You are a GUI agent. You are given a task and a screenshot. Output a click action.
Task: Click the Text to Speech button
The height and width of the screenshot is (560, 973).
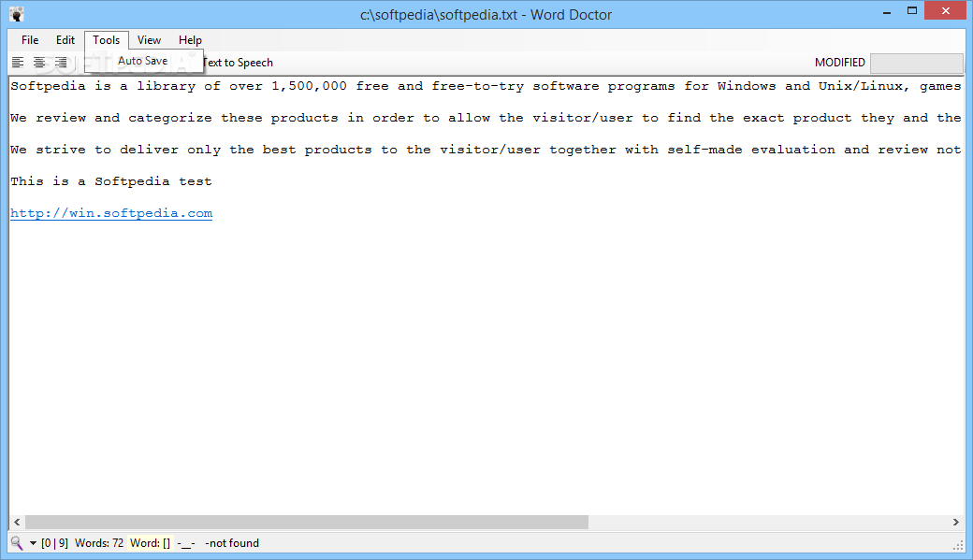(238, 63)
